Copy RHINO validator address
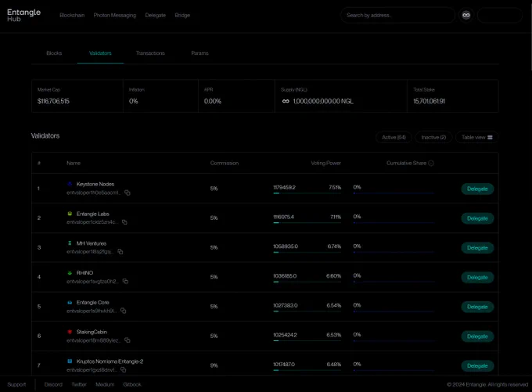This screenshot has width=532, height=392. pyautogui.click(x=125, y=282)
